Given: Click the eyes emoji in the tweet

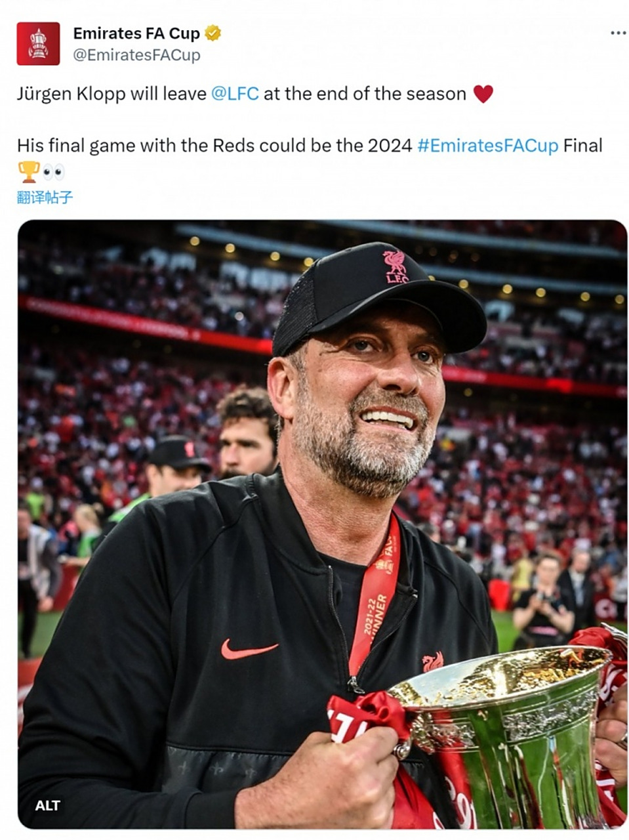Looking at the screenshot, I should (54, 172).
